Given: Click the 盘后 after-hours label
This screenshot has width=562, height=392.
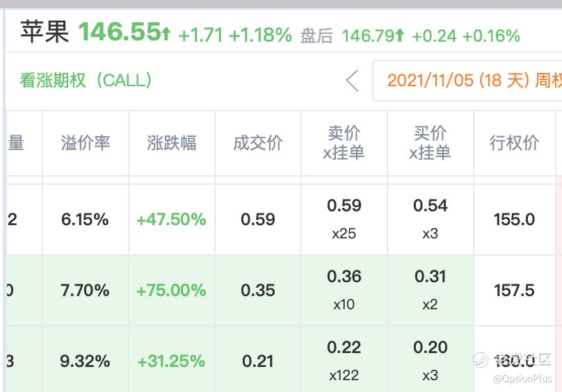Looking at the screenshot, I should coord(316,36).
